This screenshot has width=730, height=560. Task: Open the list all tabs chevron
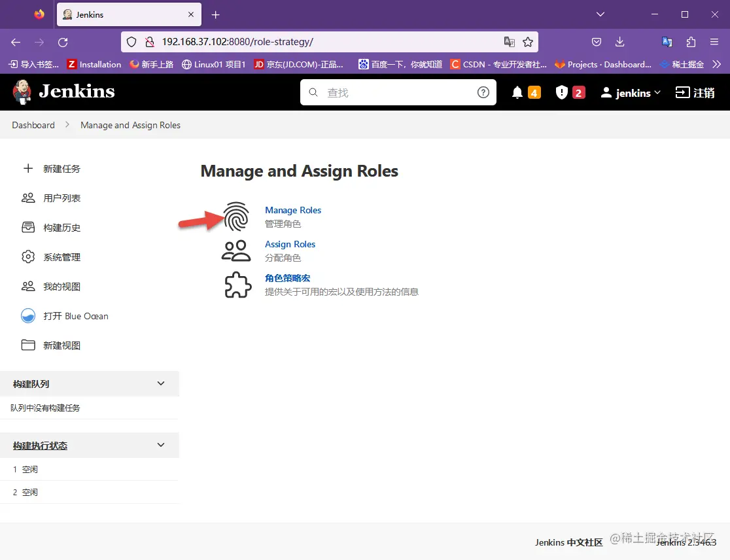pos(600,14)
